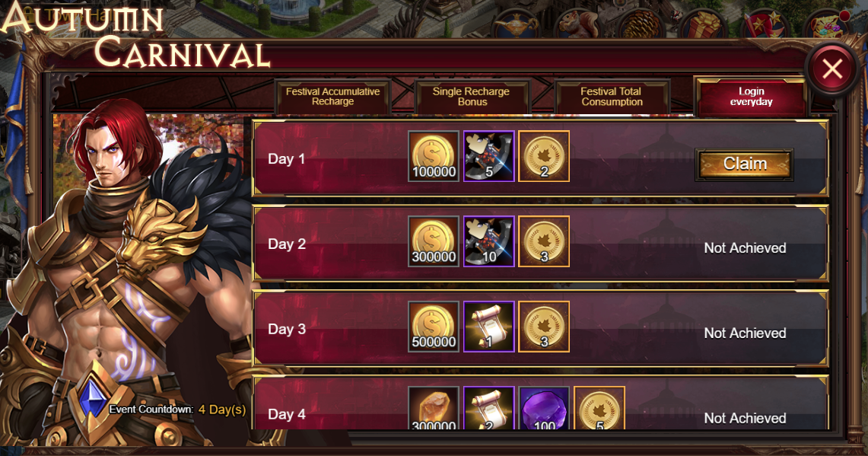The height and width of the screenshot is (456, 868).
Task: Claim the Day 1 login reward
Action: 745,164
